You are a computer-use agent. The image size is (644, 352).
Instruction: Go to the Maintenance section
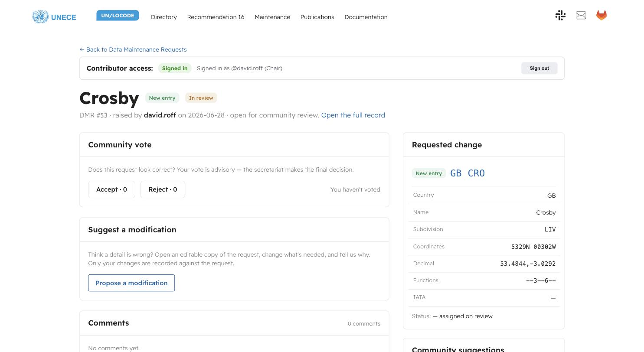[272, 17]
